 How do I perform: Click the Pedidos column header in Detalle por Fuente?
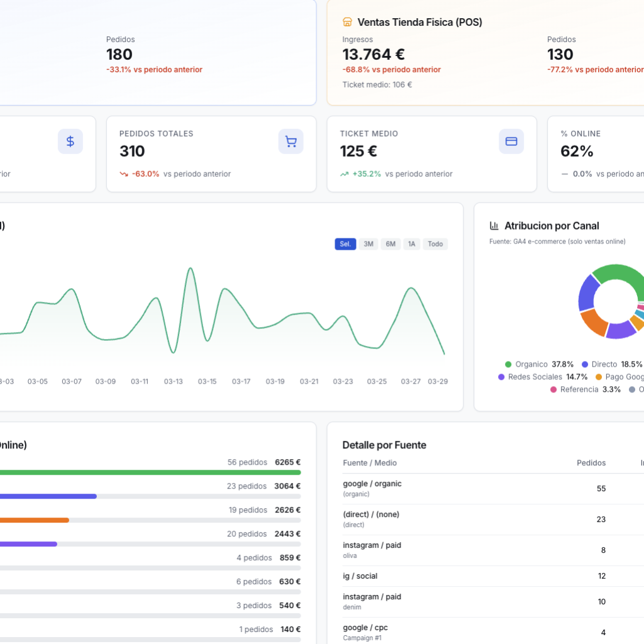[591, 463]
